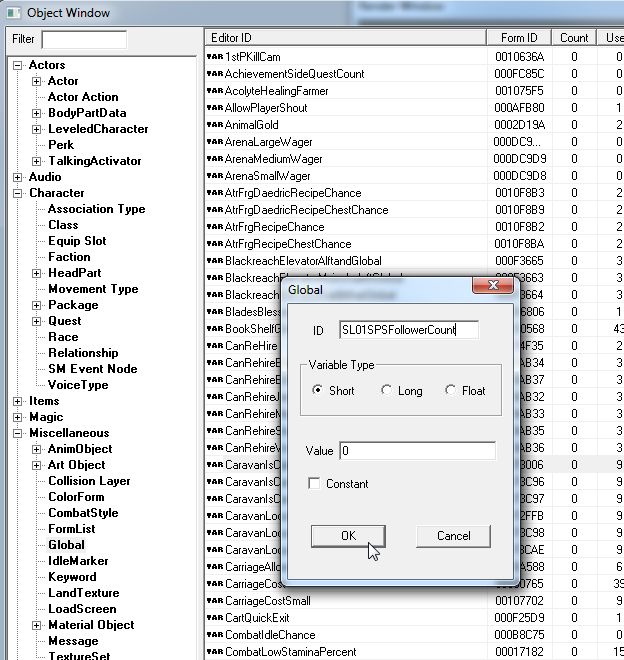Select the Global tree item
This screenshot has height=660, width=624.
[67, 545]
